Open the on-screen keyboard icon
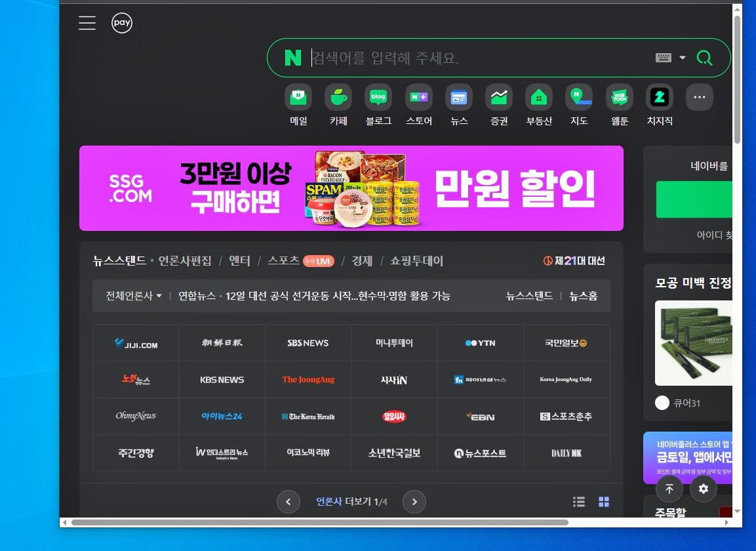Image resolution: width=756 pixels, height=551 pixels. coord(664,58)
